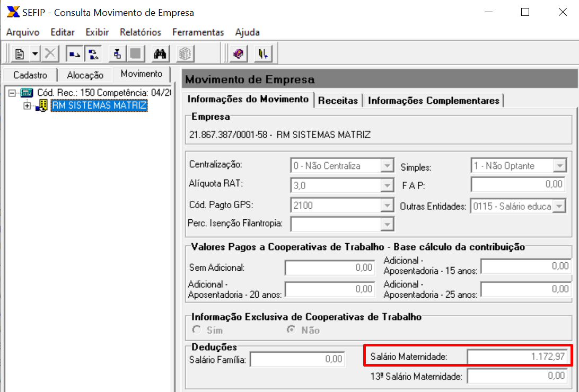
Task: Expand the RM SISTEMAS MATRIZ tree node
Action: click(x=27, y=106)
